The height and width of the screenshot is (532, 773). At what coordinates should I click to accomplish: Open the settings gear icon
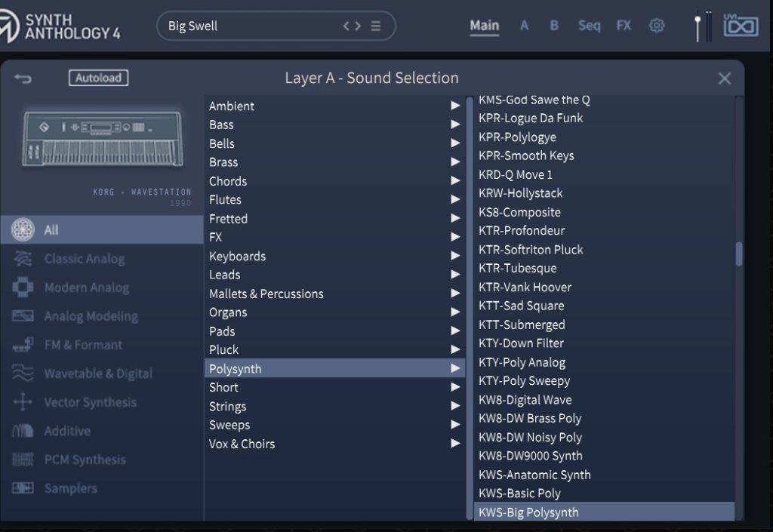point(657,26)
